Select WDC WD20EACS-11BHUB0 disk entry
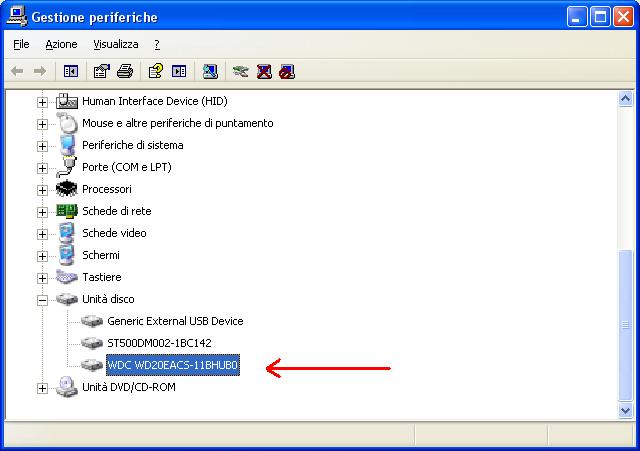 pos(173,365)
